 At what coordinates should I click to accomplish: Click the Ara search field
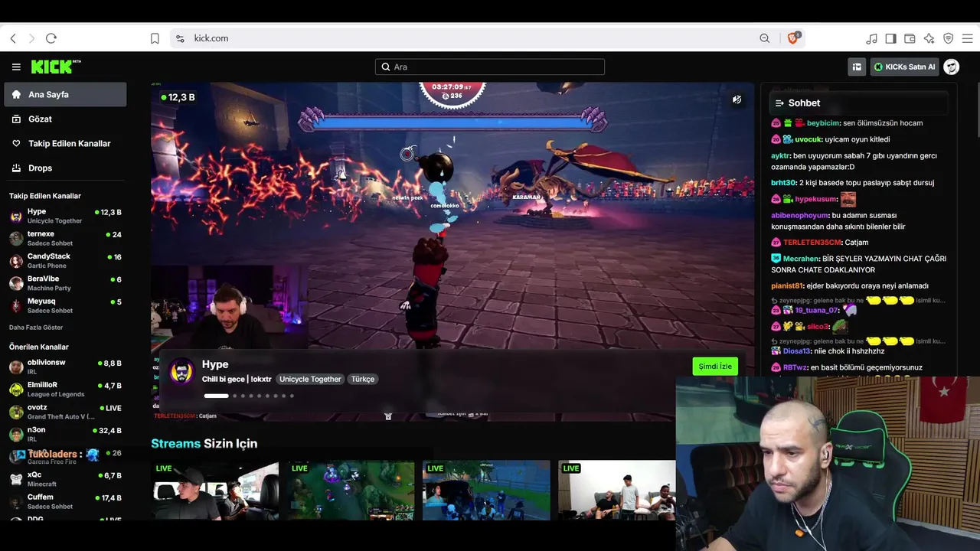[490, 67]
